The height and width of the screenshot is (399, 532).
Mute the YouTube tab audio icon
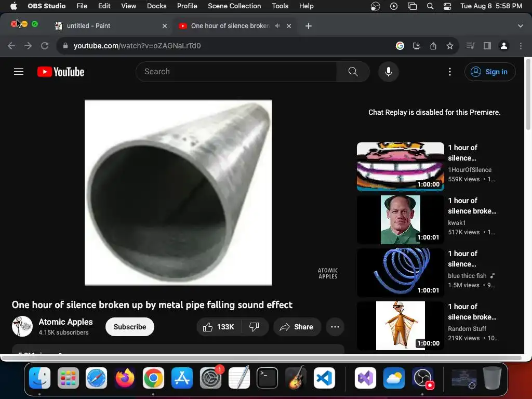pyautogui.click(x=277, y=26)
